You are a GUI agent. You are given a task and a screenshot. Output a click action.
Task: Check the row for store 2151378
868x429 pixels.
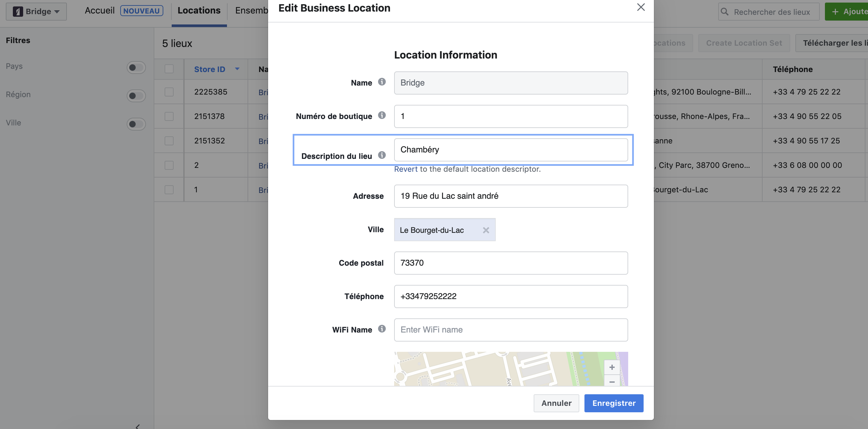coord(169,116)
